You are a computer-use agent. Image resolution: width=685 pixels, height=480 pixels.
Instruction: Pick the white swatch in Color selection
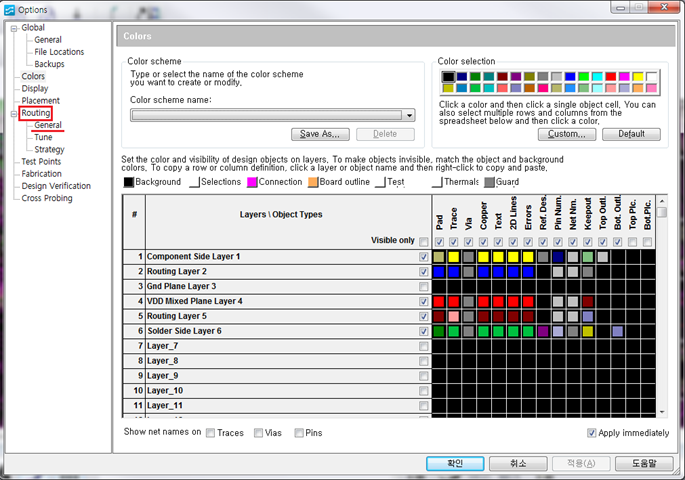click(651, 77)
